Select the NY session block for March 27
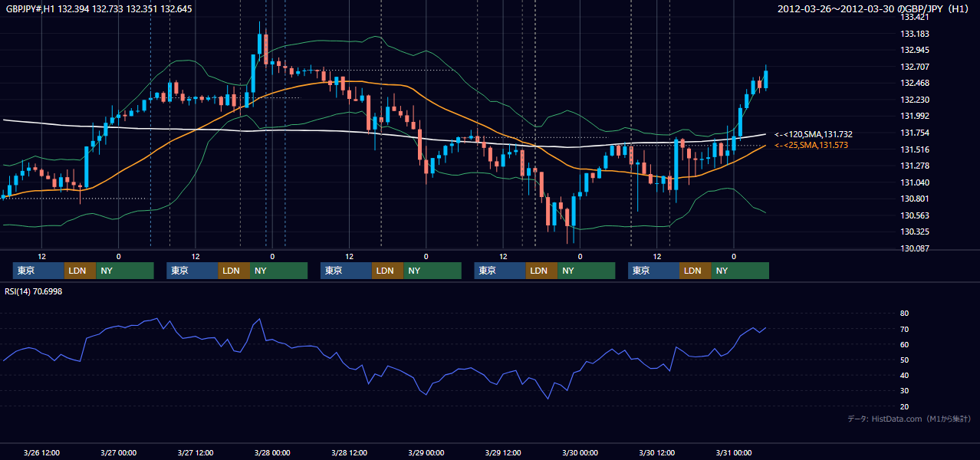 tap(278, 271)
